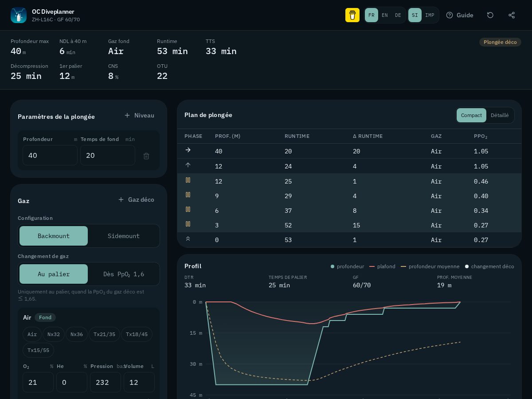Click the stop pause icon for 12 m stop
Image resolution: width=532 pixels, height=399 pixels.
[188, 180]
